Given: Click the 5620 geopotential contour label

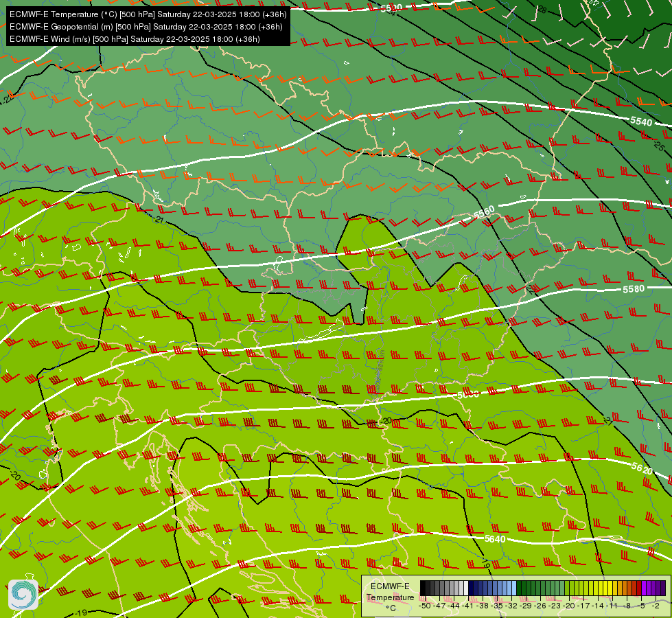Looking at the screenshot, I should (642, 468).
